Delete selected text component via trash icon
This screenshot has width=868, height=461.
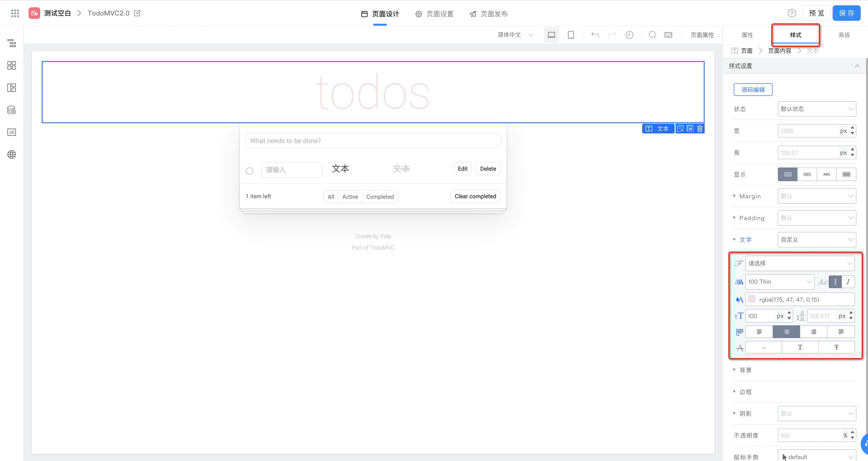[700, 129]
